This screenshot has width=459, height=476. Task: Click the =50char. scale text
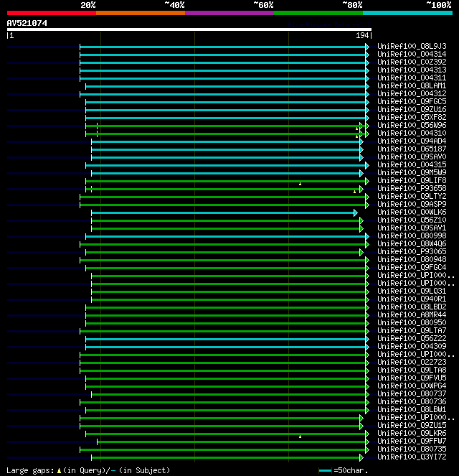(x=351, y=470)
